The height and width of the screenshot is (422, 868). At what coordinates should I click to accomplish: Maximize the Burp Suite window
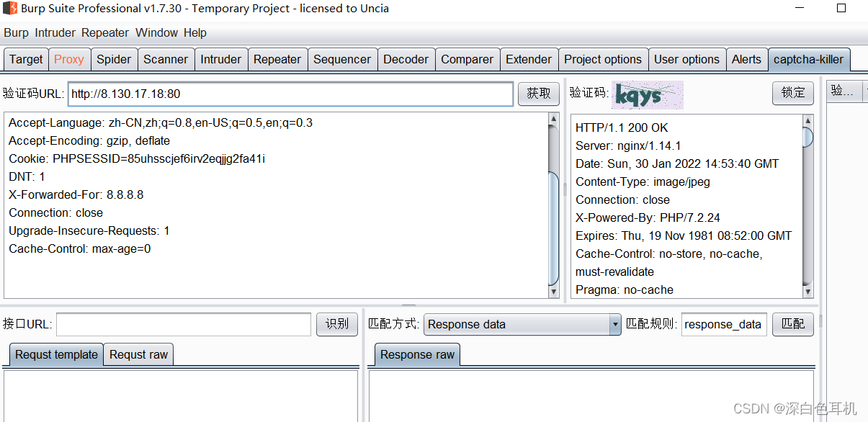[841, 9]
